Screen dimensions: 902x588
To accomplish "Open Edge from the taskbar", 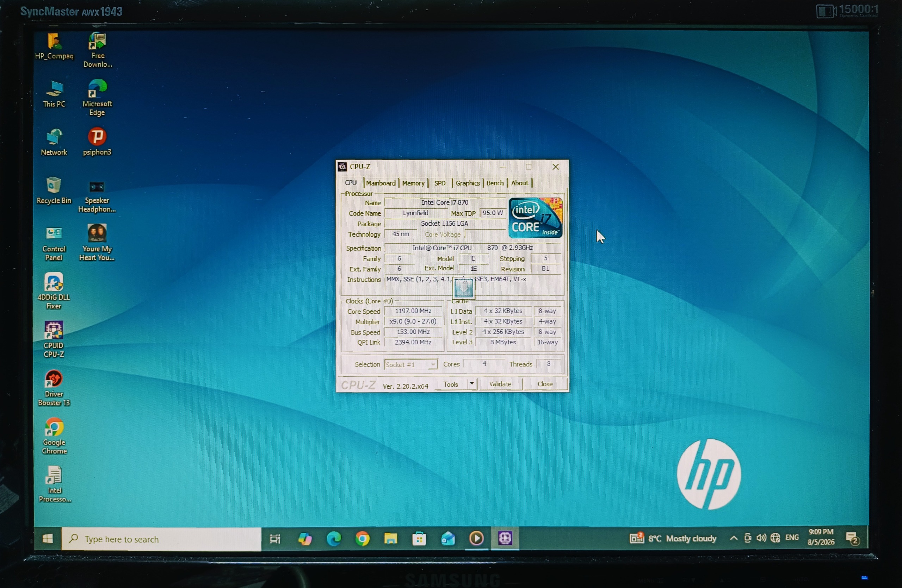I will [x=334, y=538].
